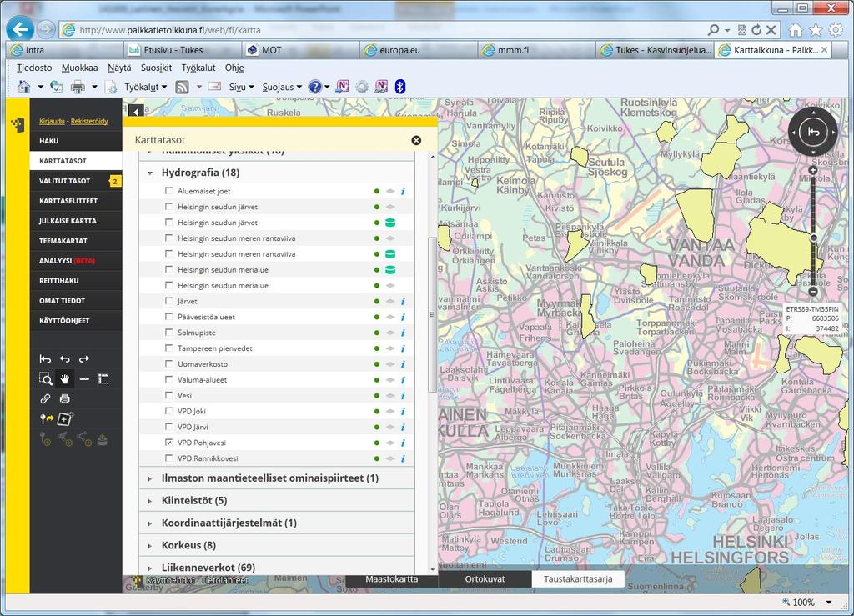This screenshot has height=616, width=854.
Task: Check the VPD Joki checkbox
Action: [168, 412]
